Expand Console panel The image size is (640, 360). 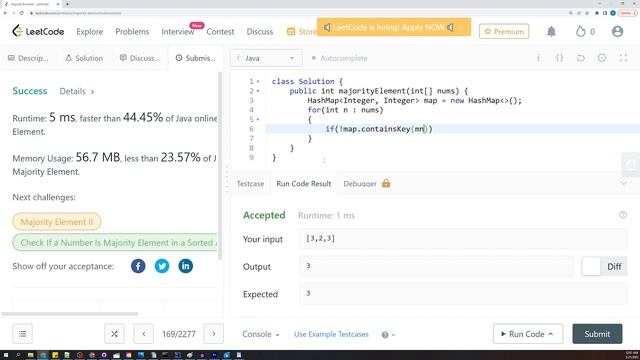pos(260,334)
